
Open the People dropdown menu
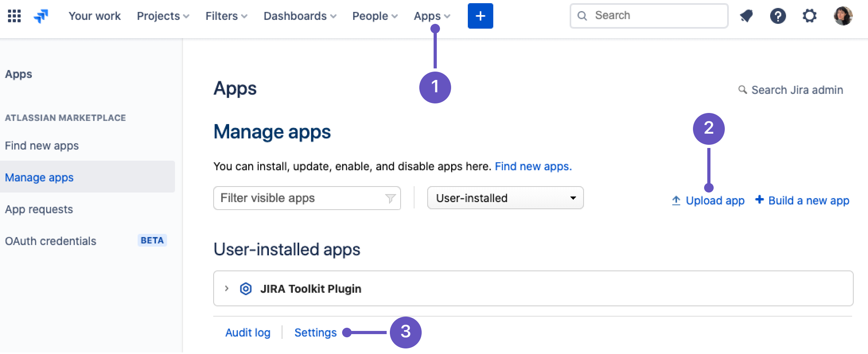point(375,16)
